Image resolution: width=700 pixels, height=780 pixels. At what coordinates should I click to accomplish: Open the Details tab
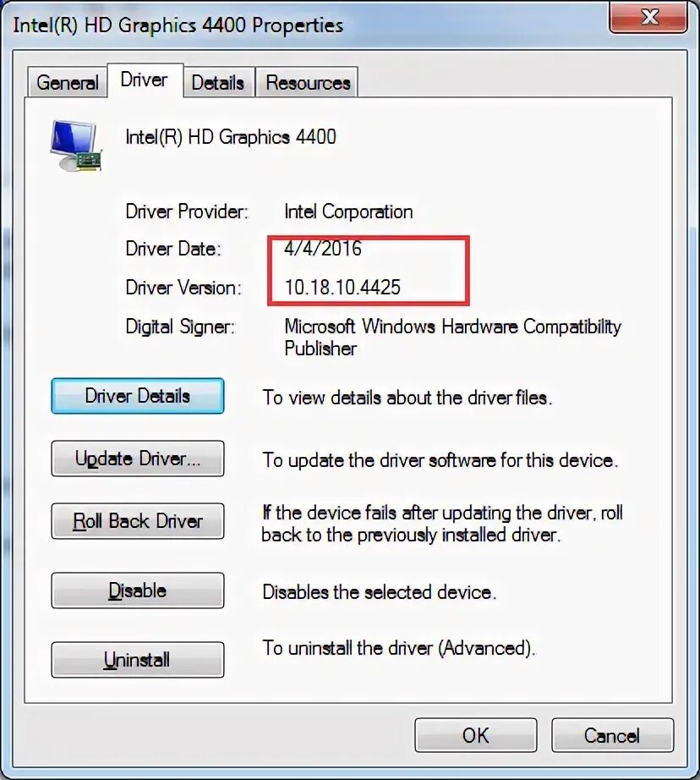[x=218, y=83]
